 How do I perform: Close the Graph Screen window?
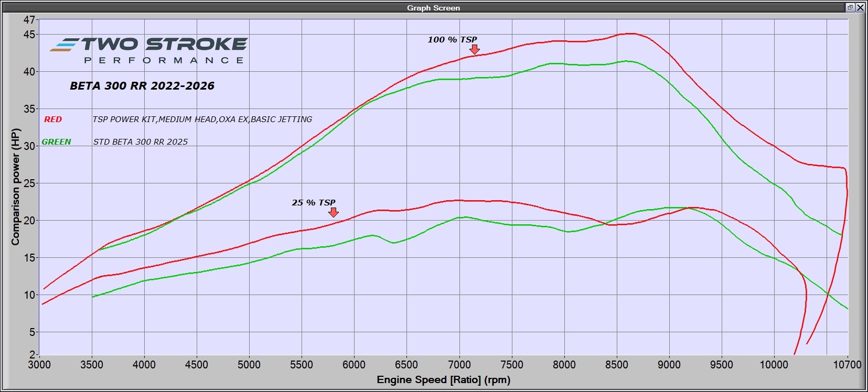[860, 7]
